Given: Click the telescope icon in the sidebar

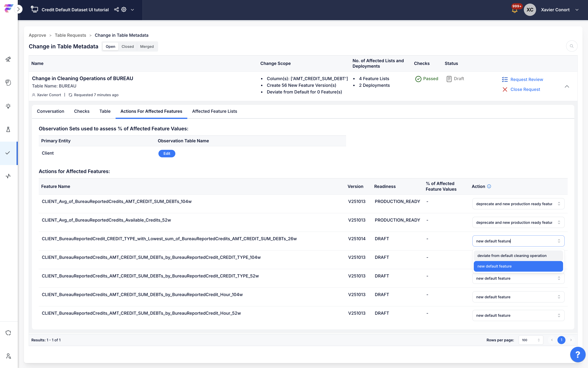Looking at the screenshot, I should tap(8, 59).
